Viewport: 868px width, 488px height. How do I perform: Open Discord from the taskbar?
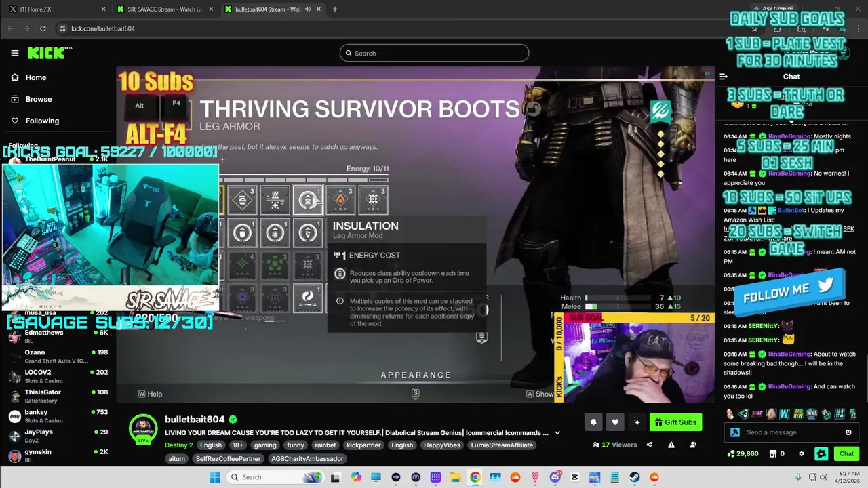[x=555, y=477]
